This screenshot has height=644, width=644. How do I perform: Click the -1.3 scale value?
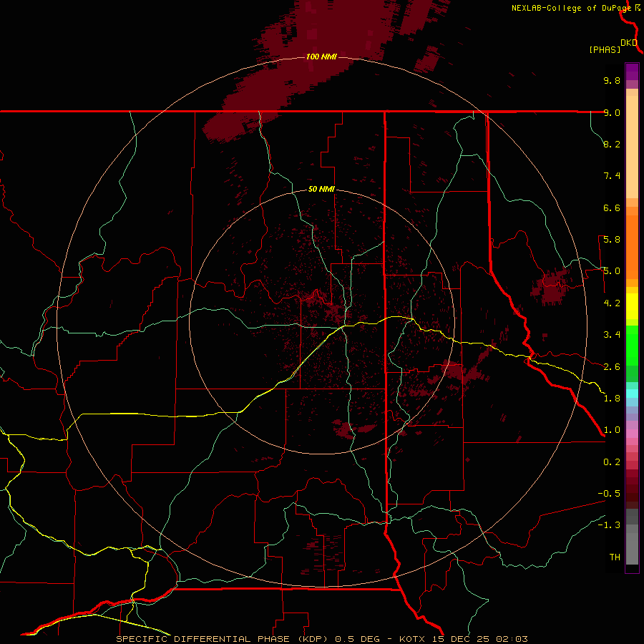609,525
